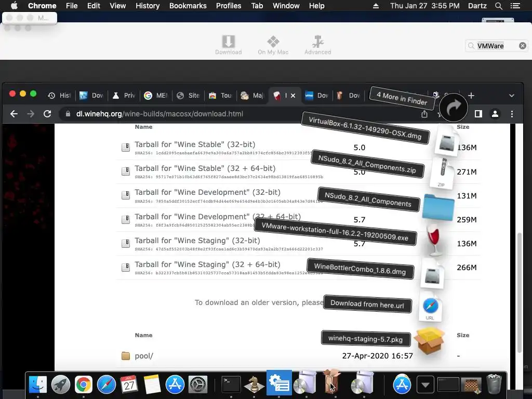Open Chrome from the Dock
The width and height of the screenshot is (532, 399).
pyautogui.click(x=84, y=384)
